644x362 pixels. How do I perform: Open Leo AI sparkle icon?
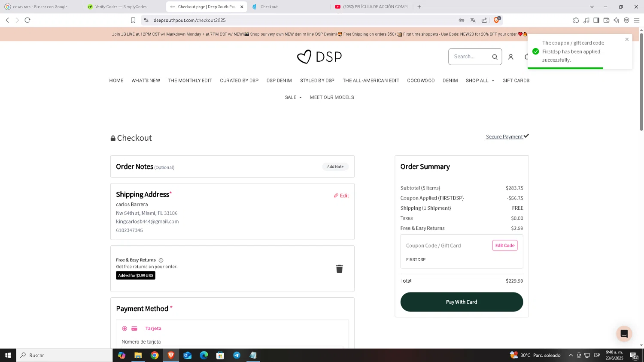click(617, 20)
